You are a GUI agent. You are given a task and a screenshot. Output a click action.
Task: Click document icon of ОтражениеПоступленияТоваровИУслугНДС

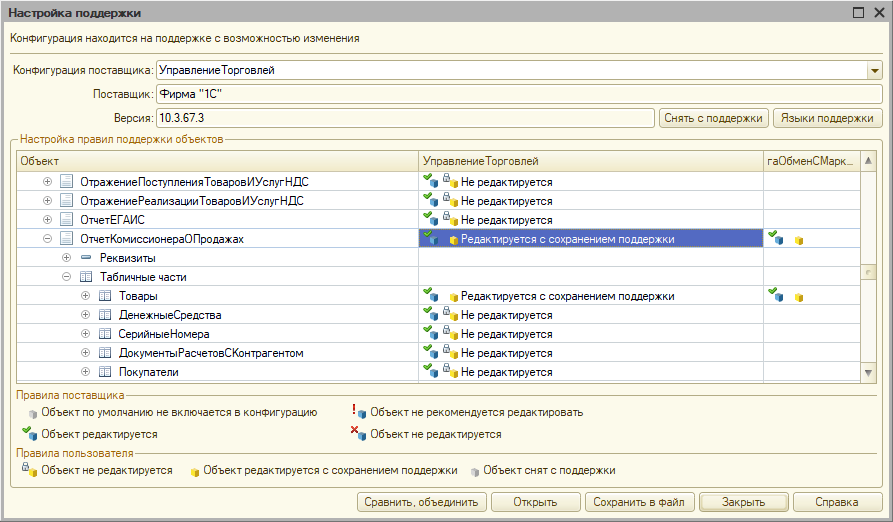click(x=66, y=182)
